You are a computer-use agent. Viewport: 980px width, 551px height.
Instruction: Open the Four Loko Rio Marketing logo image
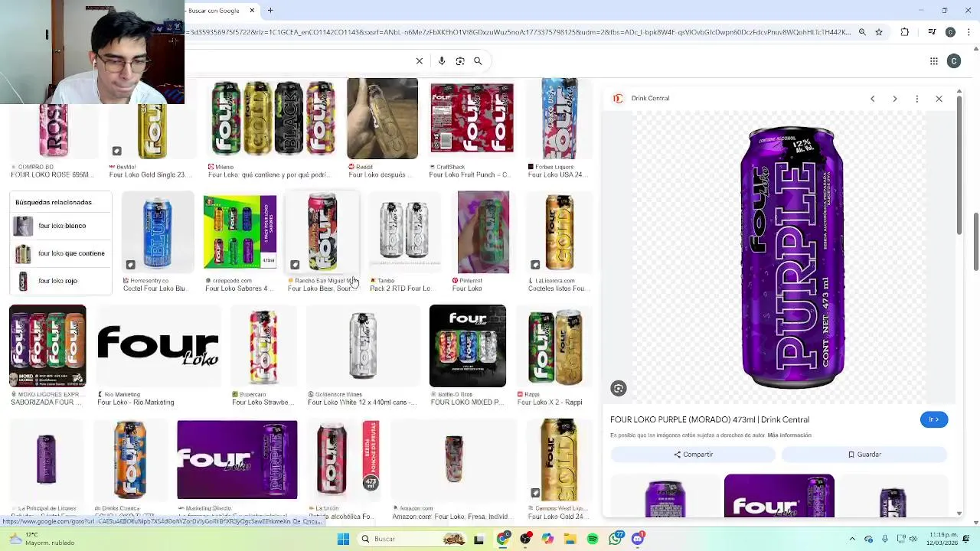[158, 346]
